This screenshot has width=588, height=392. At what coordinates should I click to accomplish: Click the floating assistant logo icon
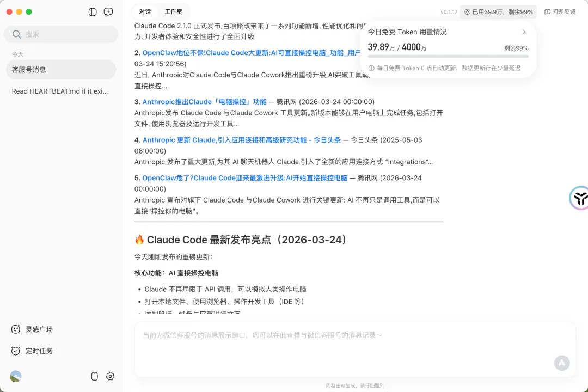(579, 198)
